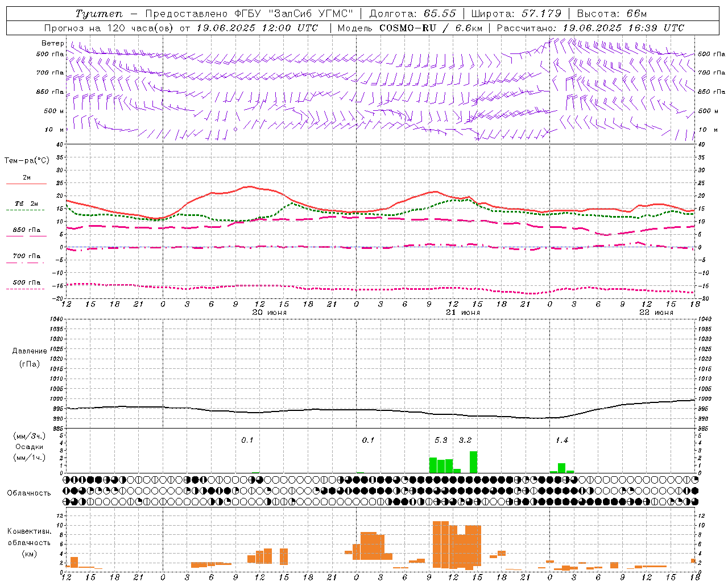728x582 pixels.
Task: Click the Облачность cloud cover label
Action: point(29,493)
